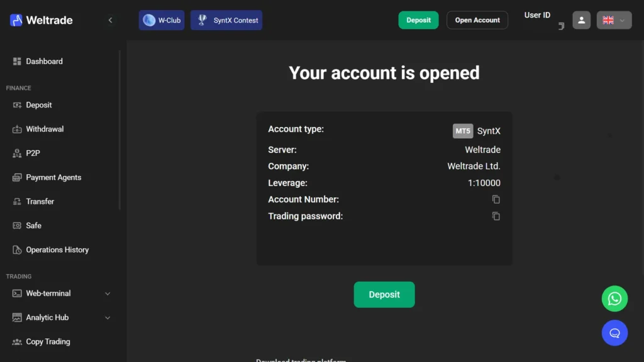Copy the Account Number

click(x=496, y=199)
